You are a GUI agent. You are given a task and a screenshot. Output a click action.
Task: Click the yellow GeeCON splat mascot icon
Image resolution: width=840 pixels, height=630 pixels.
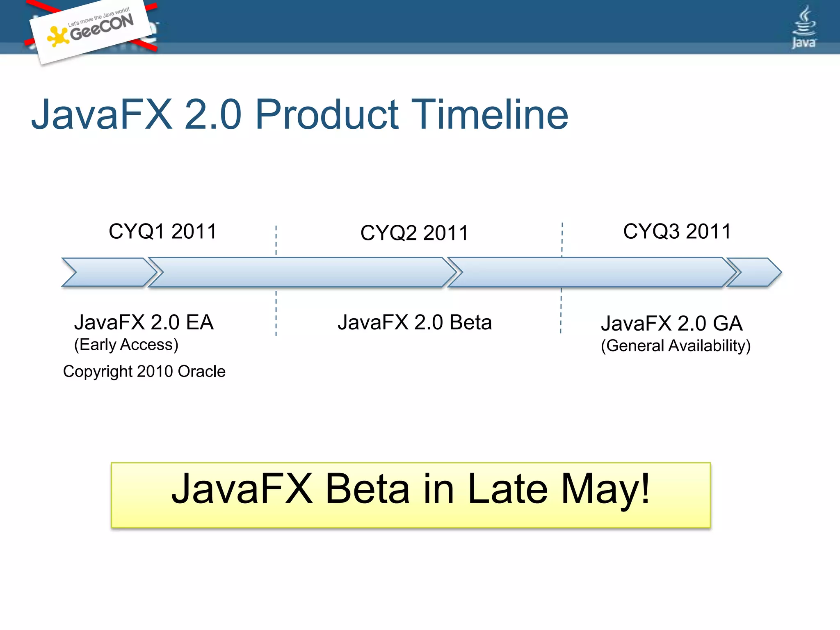click(57, 36)
